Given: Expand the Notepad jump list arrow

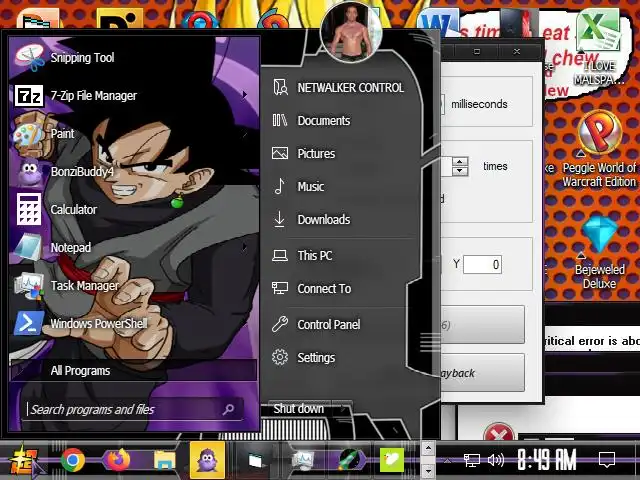Looking at the screenshot, I should (x=244, y=247).
